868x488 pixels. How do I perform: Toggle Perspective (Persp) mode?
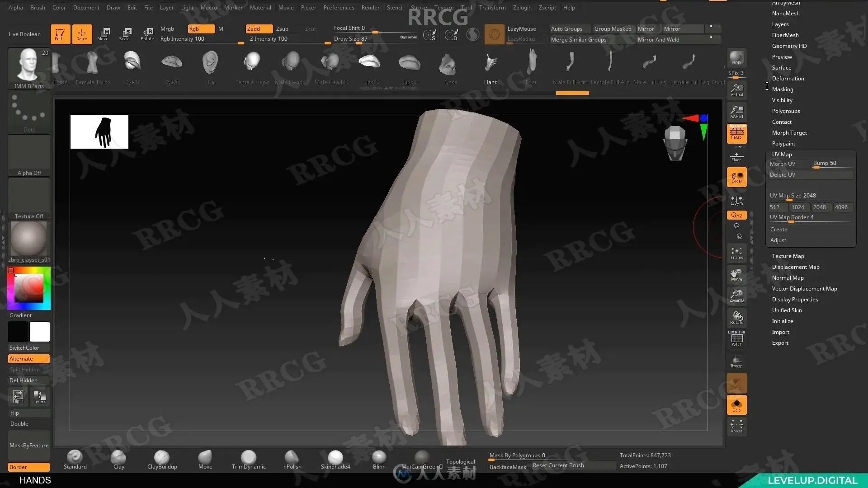pos(736,133)
